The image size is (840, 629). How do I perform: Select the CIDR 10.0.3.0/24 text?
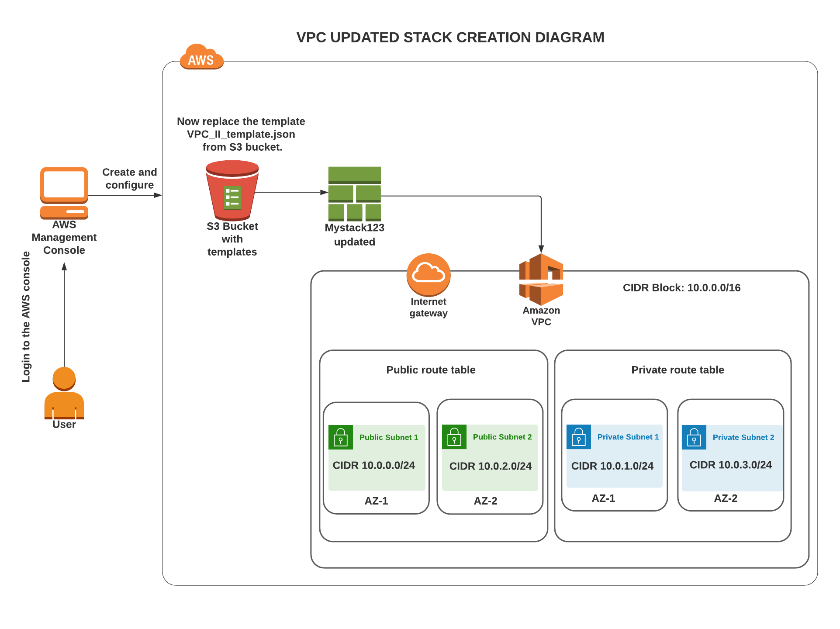pos(730,465)
